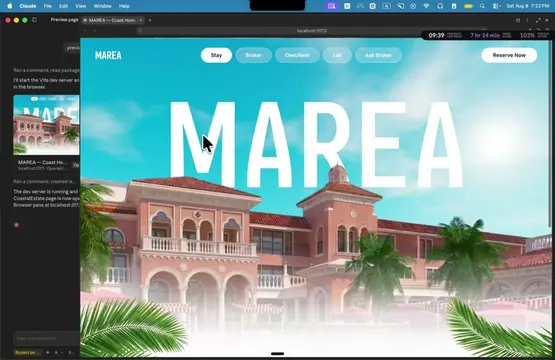Open the Wi-Fi status menu
The width and height of the screenshot is (555, 360).
tap(426, 6)
